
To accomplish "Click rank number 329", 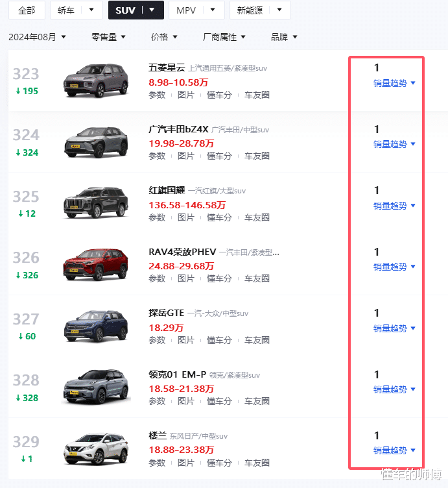I will [x=26, y=442].
